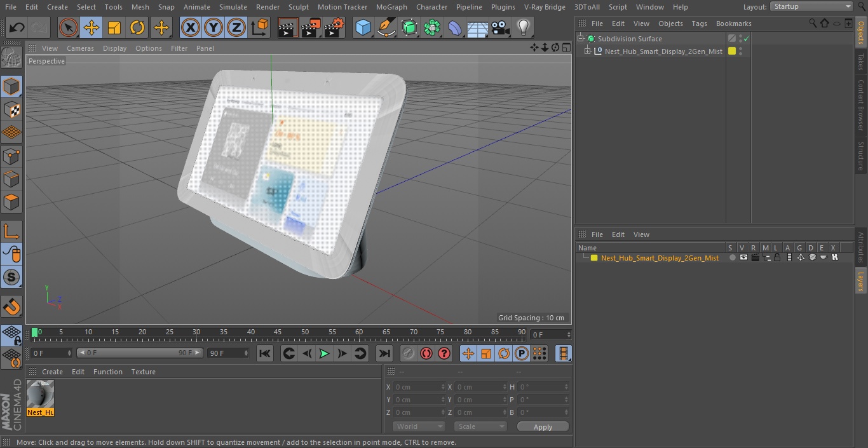The height and width of the screenshot is (448, 868).
Task: Open the Spline Pen tool
Action: click(386, 27)
